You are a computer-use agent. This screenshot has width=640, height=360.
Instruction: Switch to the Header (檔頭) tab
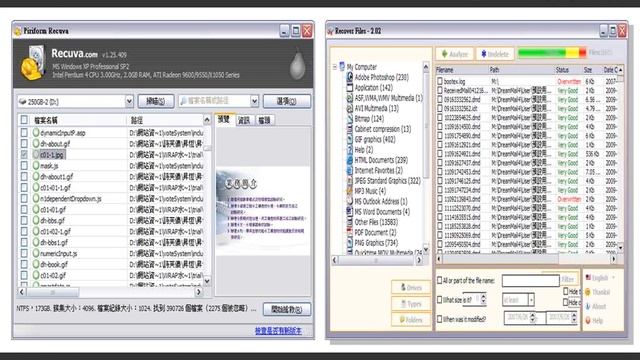[264, 120]
